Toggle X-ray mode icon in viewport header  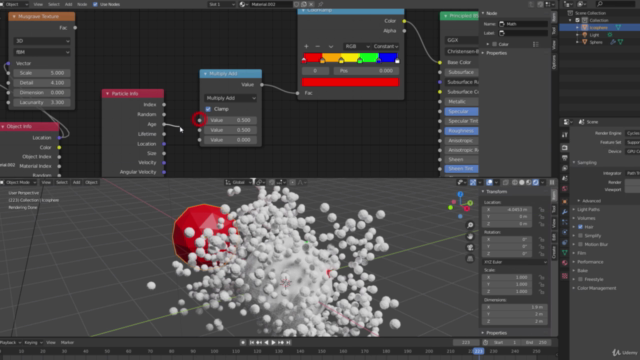pos(506,182)
